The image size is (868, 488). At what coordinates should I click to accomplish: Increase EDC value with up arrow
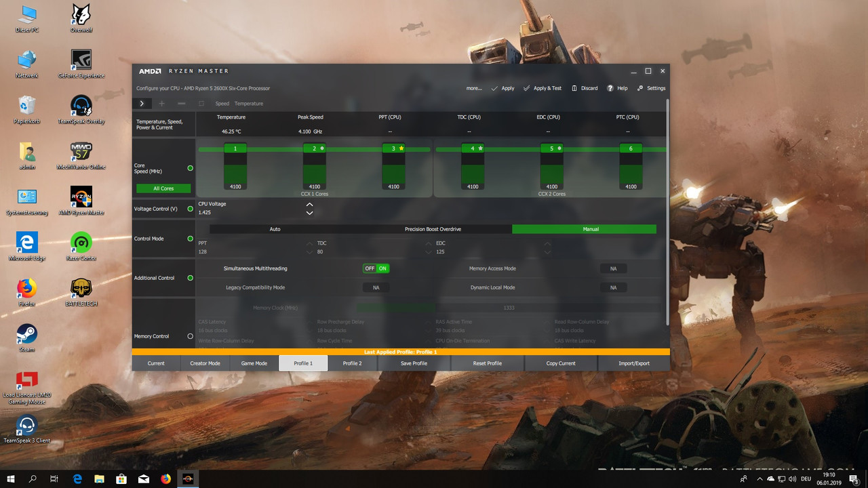coord(547,243)
